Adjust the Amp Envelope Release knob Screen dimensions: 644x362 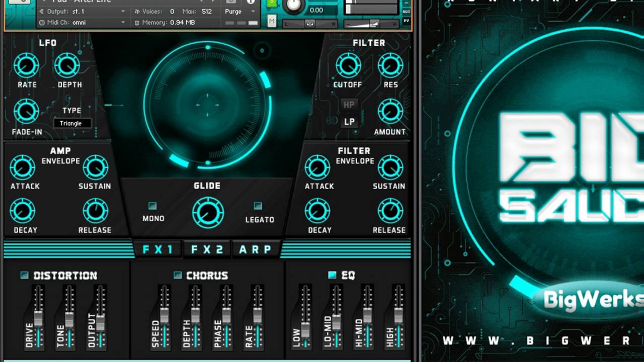[96, 211]
